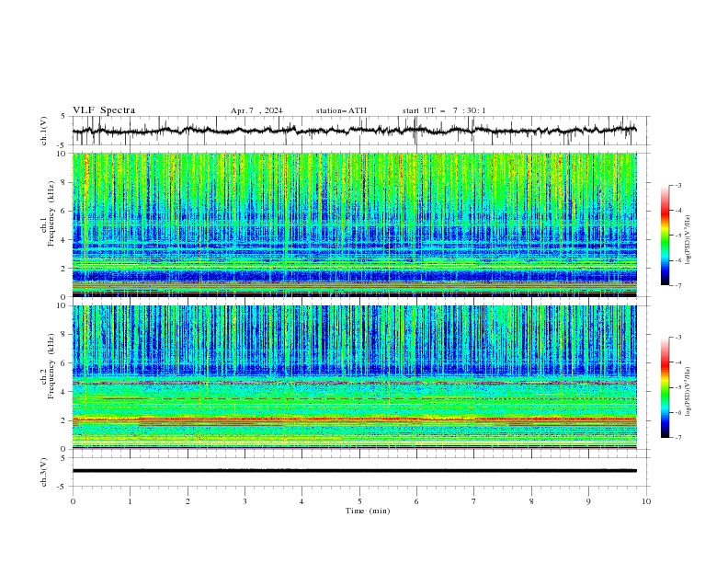Click the "7" minute tick label on time axis
This screenshot has height=563, width=728.
(x=474, y=501)
